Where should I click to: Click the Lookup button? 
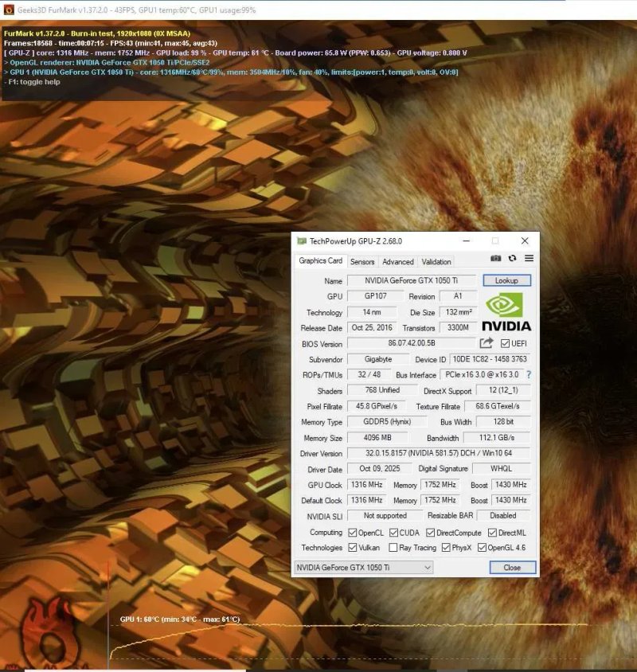[506, 280]
